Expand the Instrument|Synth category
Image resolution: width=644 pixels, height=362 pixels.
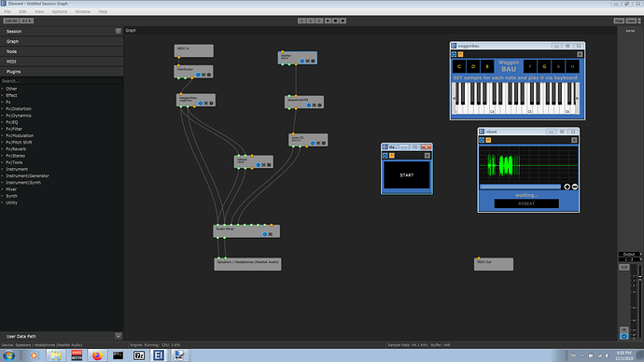pos(23,183)
